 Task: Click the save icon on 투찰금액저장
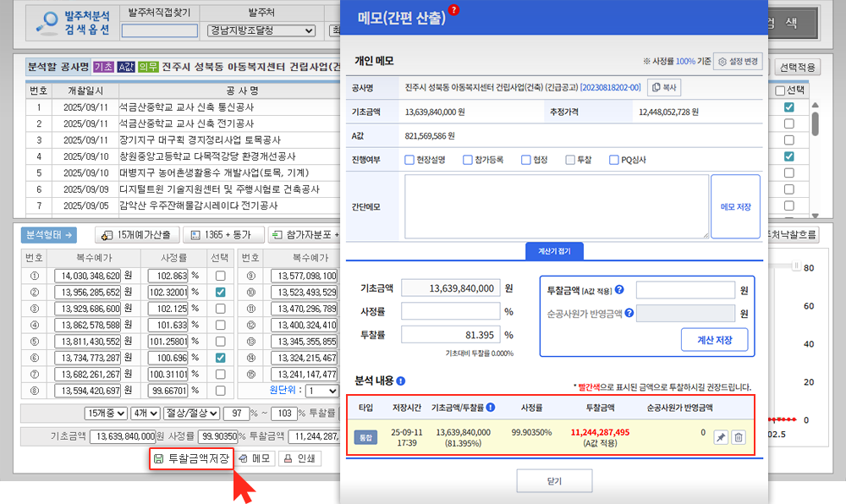tap(159, 458)
